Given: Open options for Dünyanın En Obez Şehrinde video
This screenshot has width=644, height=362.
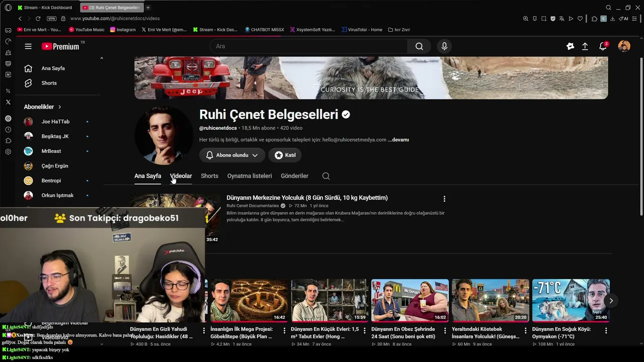Looking at the screenshot, I should tap(445, 331).
